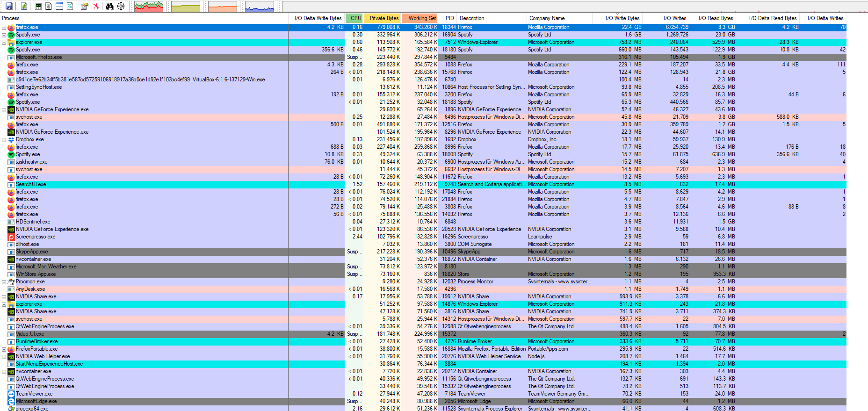Image resolution: width=868 pixels, height=411 pixels.
Task: Click the FirefoxPortable.exe process icon
Action: (11, 349)
